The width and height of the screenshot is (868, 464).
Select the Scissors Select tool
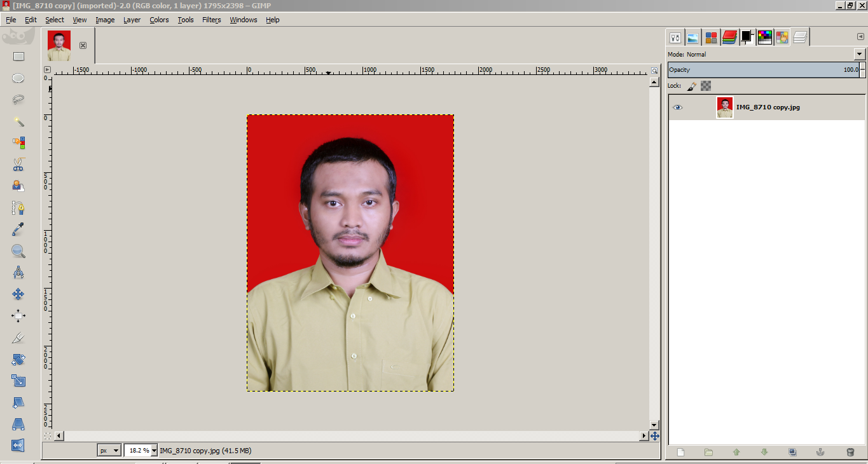point(18,165)
